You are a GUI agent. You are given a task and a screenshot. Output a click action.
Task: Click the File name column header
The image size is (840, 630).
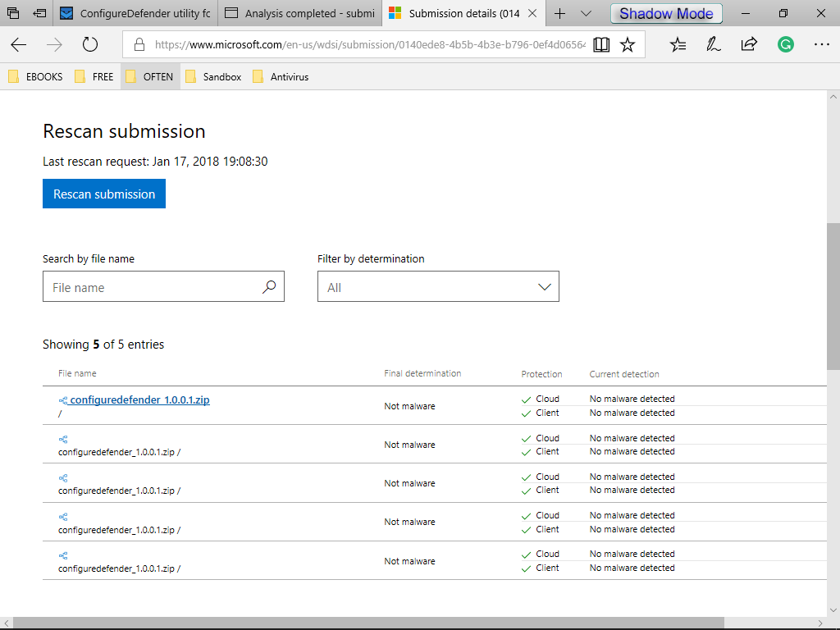click(77, 373)
